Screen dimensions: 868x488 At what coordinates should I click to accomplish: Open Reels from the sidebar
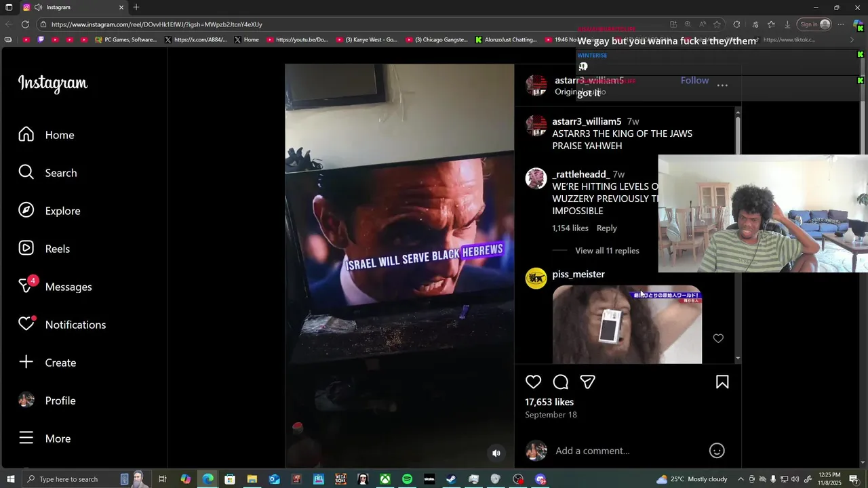44,249
